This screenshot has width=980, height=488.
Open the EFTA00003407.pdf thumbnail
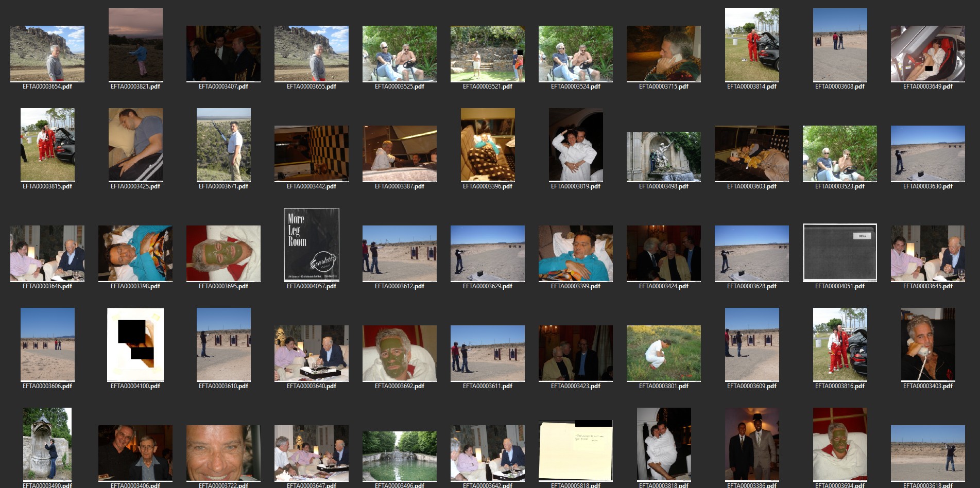(223, 54)
